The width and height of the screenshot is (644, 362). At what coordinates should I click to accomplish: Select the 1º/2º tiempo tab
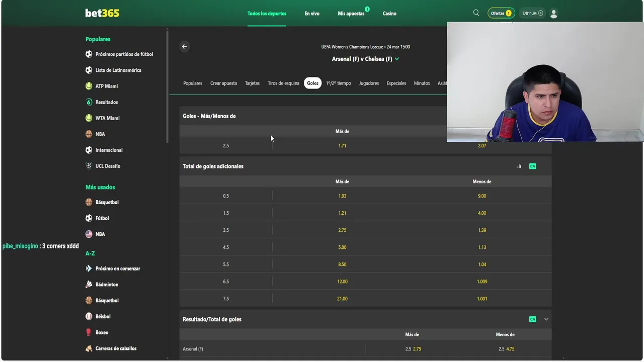(338, 83)
